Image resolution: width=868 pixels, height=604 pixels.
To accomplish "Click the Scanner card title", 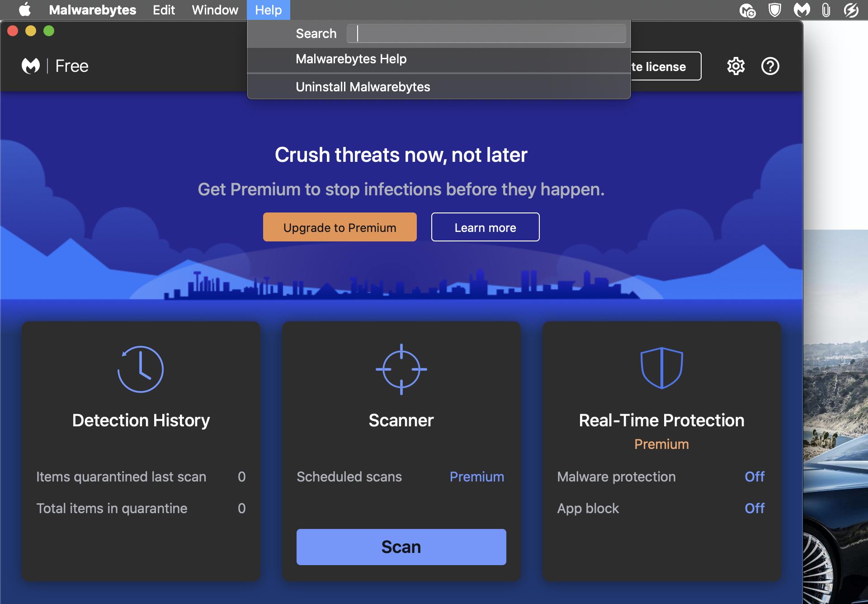I will click(401, 420).
